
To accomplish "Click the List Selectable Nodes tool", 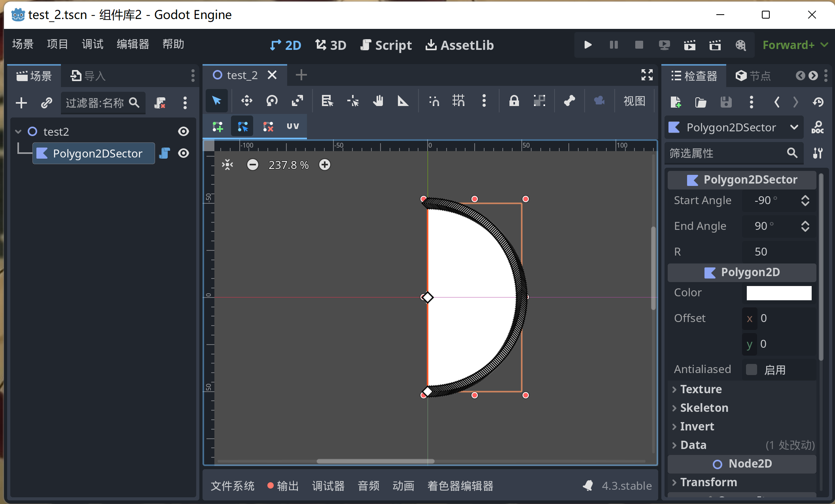I will 327,101.
